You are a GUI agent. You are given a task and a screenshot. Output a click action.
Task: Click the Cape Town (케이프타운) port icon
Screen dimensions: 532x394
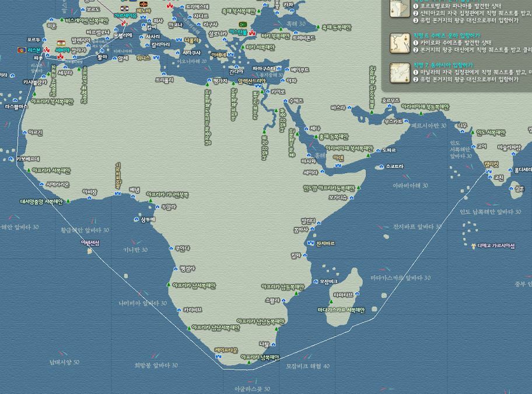[x=218, y=357]
